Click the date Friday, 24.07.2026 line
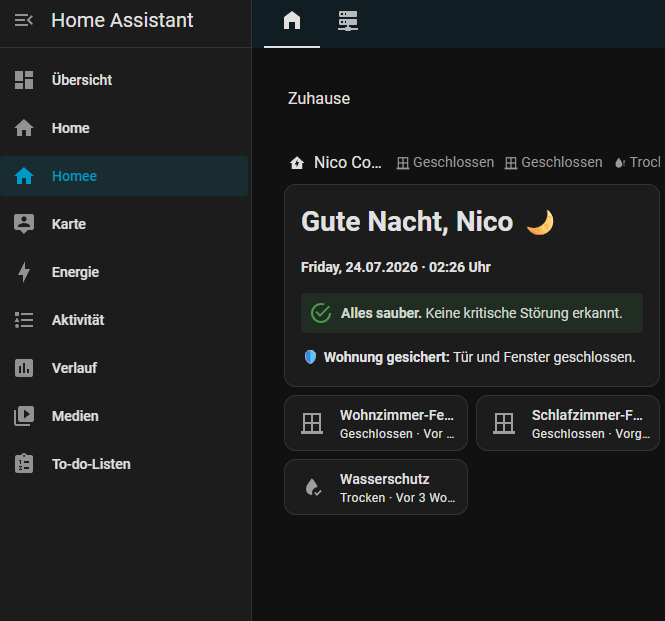665x621 pixels. [x=396, y=267]
